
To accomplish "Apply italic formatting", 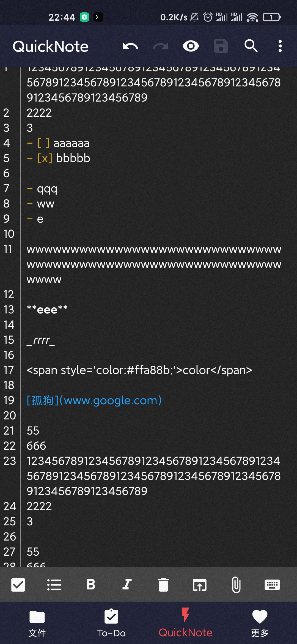I will coord(127,584).
